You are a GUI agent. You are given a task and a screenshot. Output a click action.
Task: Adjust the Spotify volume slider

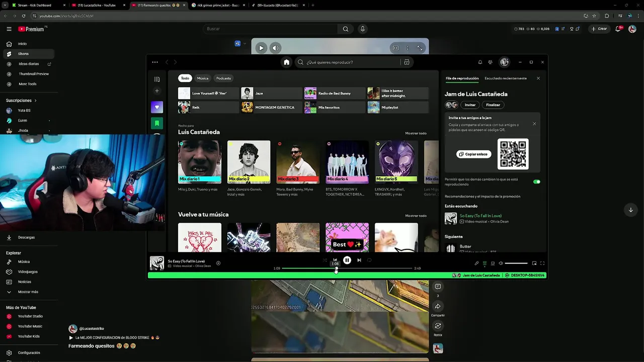click(x=516, y=263)
